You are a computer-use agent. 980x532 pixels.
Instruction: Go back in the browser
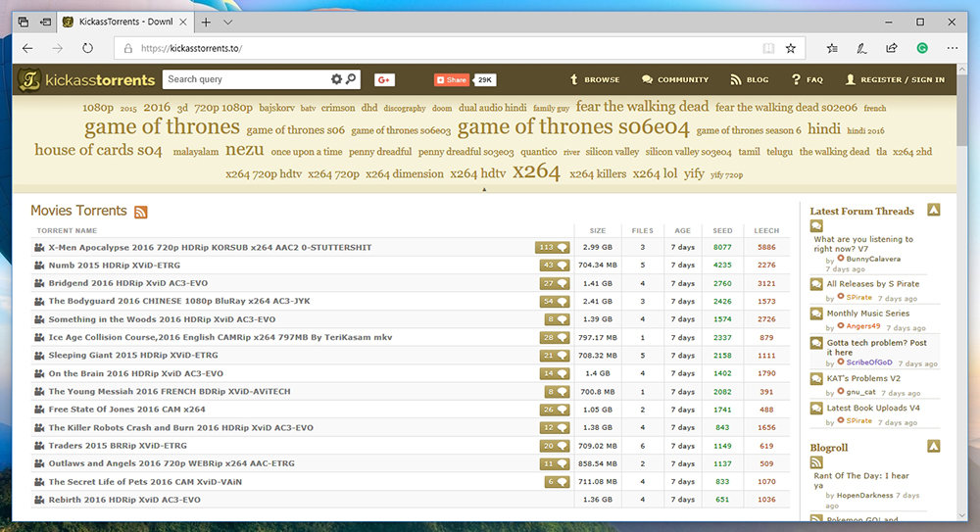pyautogui.click(x=27, y=48)
